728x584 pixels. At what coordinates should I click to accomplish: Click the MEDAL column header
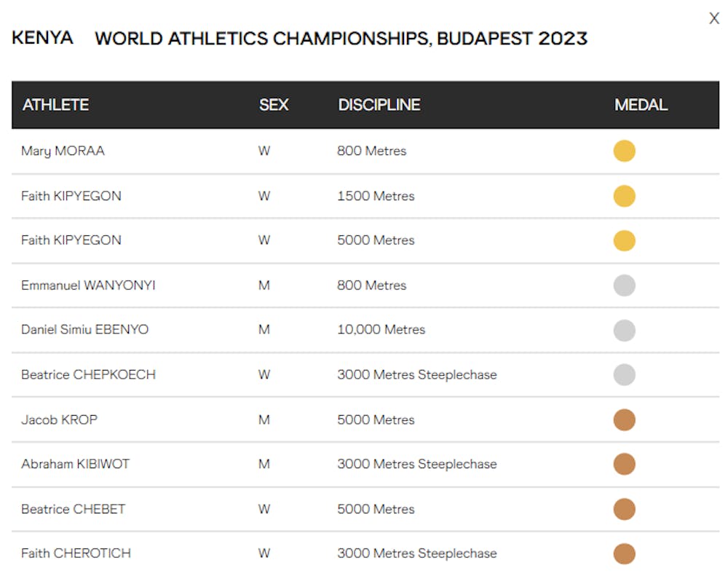coord(641,105)
